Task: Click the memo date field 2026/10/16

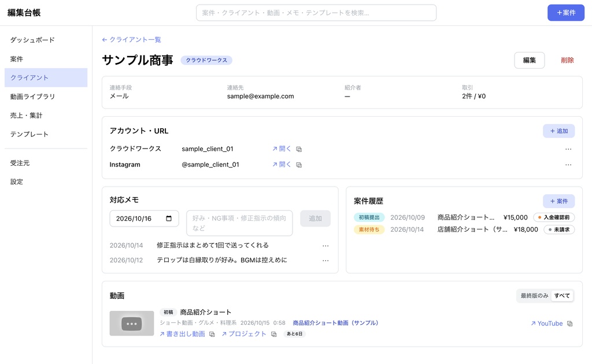Action: pos(144,218)
